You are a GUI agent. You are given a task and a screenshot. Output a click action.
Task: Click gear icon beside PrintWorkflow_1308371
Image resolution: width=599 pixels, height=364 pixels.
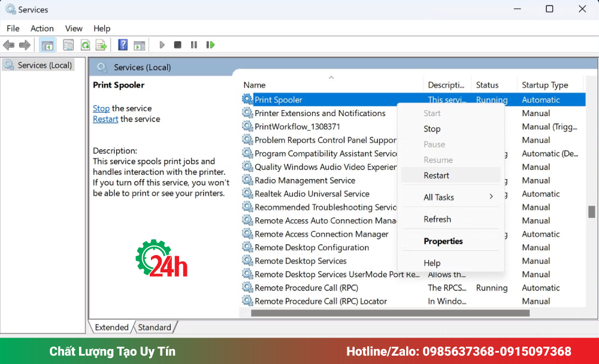tap(247, 126)
